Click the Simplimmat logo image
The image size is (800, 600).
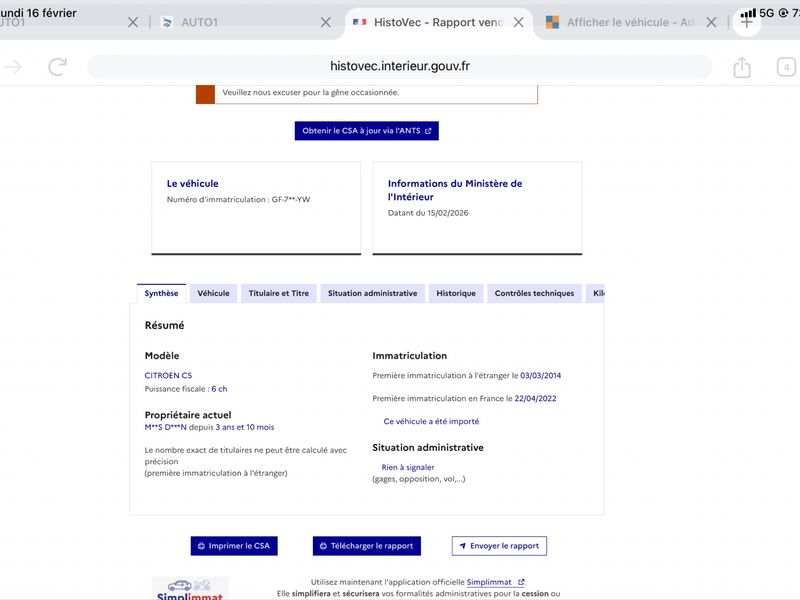tap(190, 589)
